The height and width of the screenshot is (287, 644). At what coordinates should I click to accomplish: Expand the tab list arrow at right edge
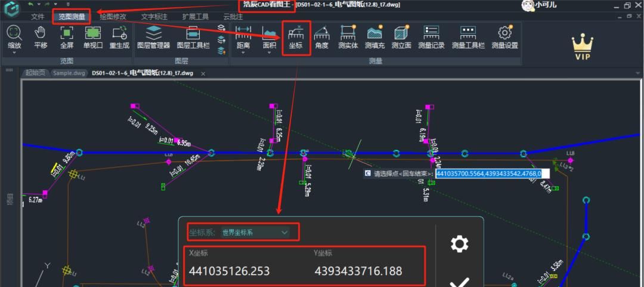click(637, 73)
